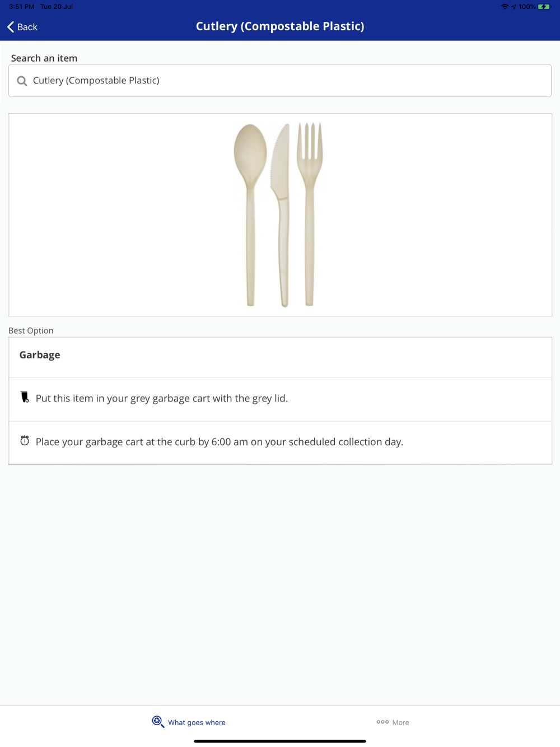Click the alarm clock schedule icon
The width and height of the screenshot is (560, 747).
(x=25, y=441)
